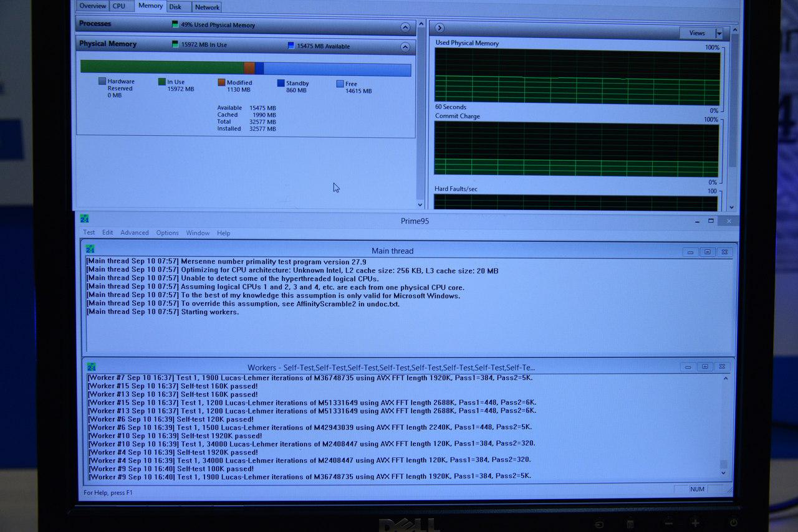The width and height of the screenshot is (798, 532).
Task: Select the Memory tab
Action: click(150, 6)
